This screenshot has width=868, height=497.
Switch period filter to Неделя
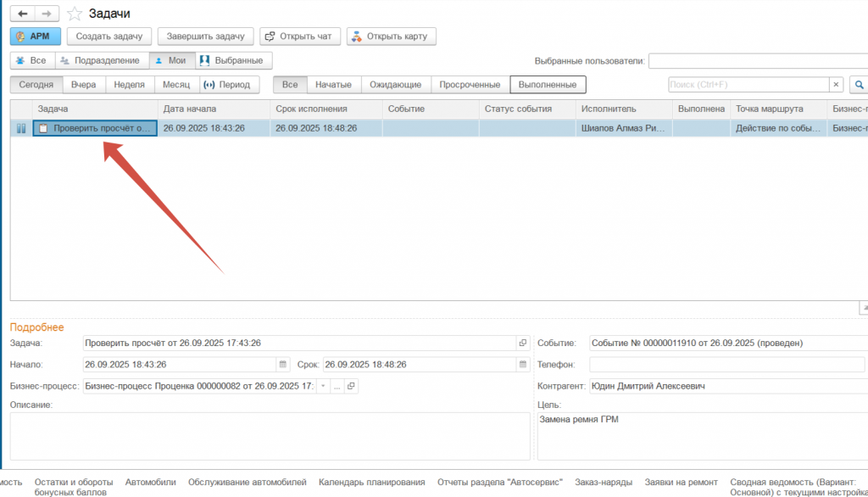(x=129, y=85)
